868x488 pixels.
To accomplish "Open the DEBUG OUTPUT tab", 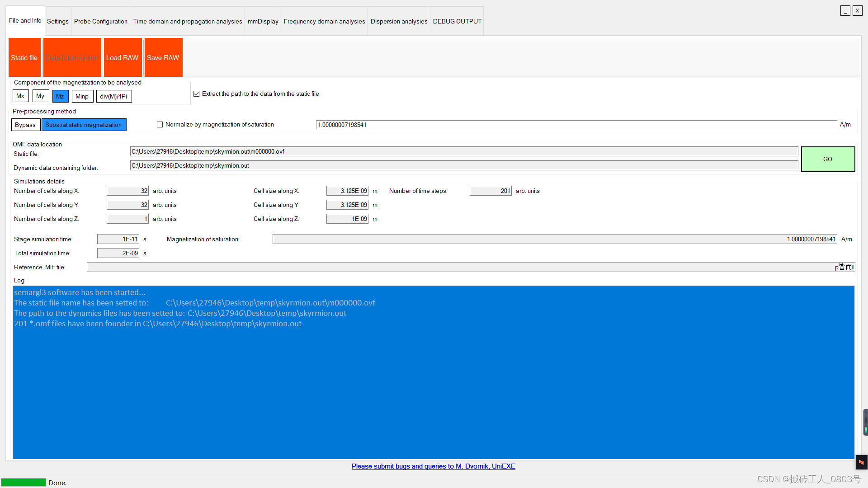I will (458, 21).
